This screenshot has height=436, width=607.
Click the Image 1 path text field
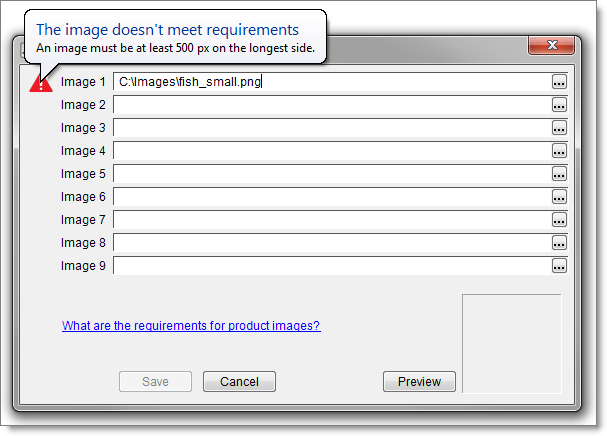click(330, 82)
